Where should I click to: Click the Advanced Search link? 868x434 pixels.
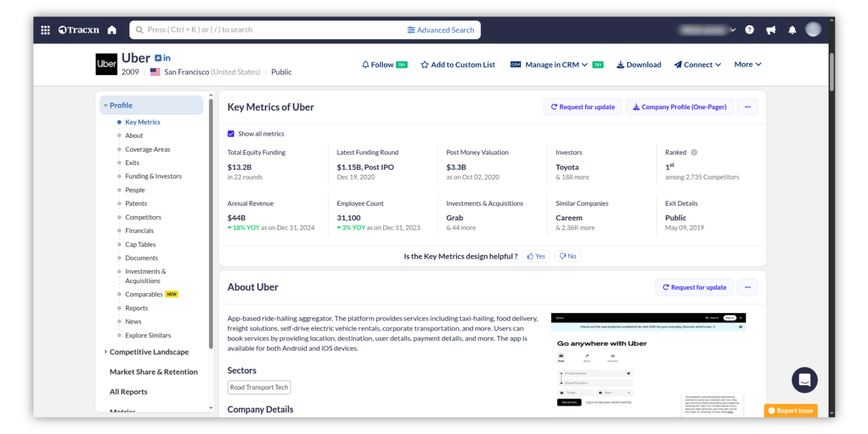pos(440,30)
